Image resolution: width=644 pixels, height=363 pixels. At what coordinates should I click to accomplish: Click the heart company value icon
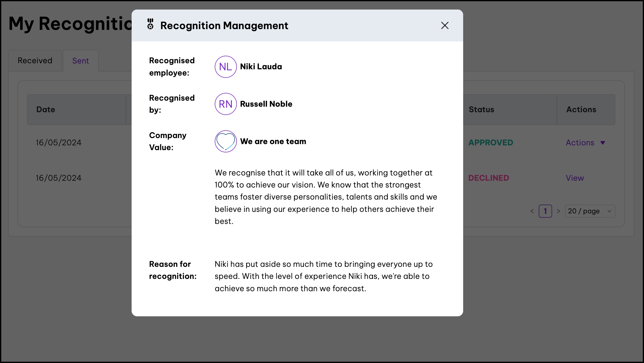(226, 141)
